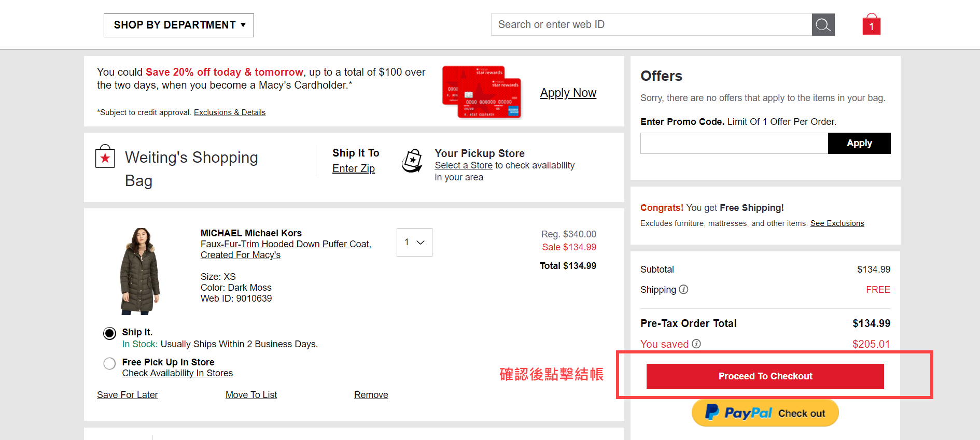Expand the item quantity dropdown

414,242
